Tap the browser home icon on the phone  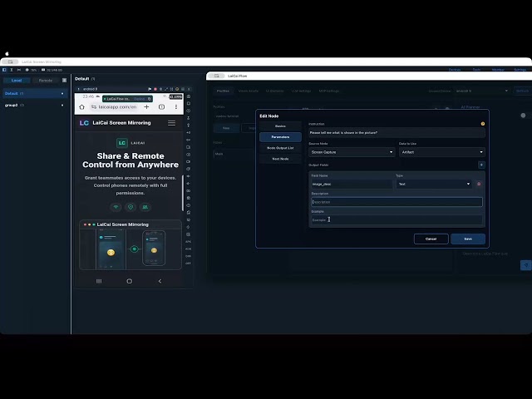[x=81, y=107]
